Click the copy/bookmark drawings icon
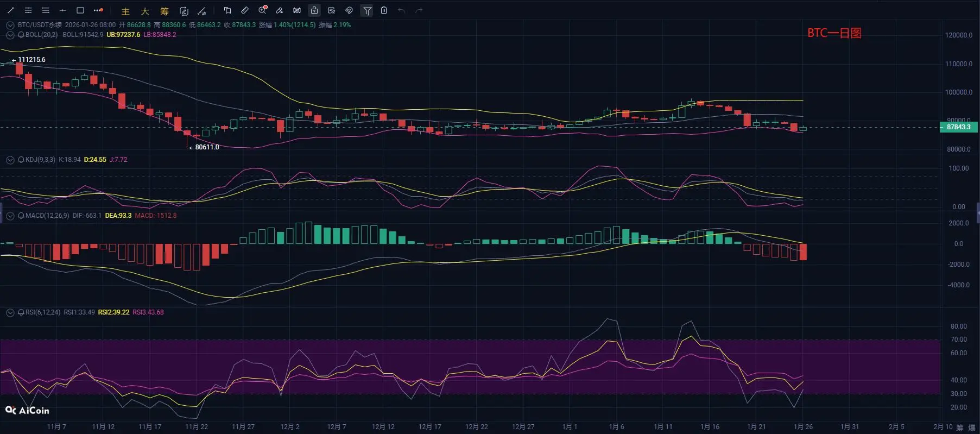This screenshot has width=980, height=434. [227, 10]
